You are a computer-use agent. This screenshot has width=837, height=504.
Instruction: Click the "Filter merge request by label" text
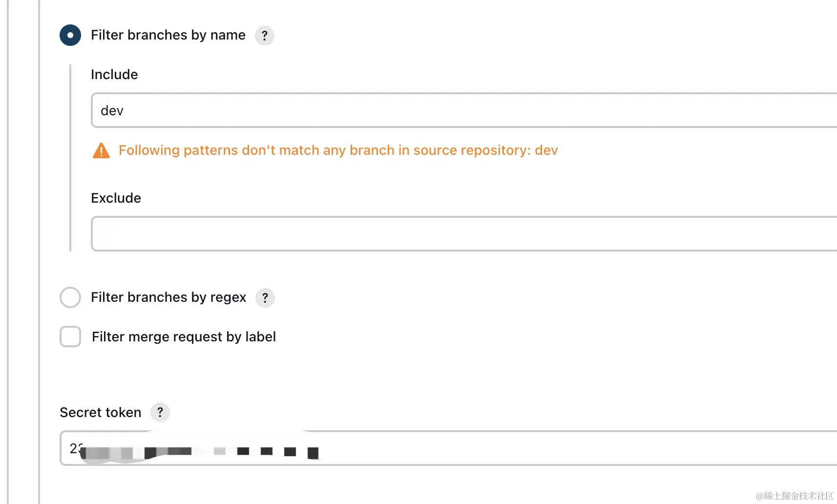coord(184,337)
